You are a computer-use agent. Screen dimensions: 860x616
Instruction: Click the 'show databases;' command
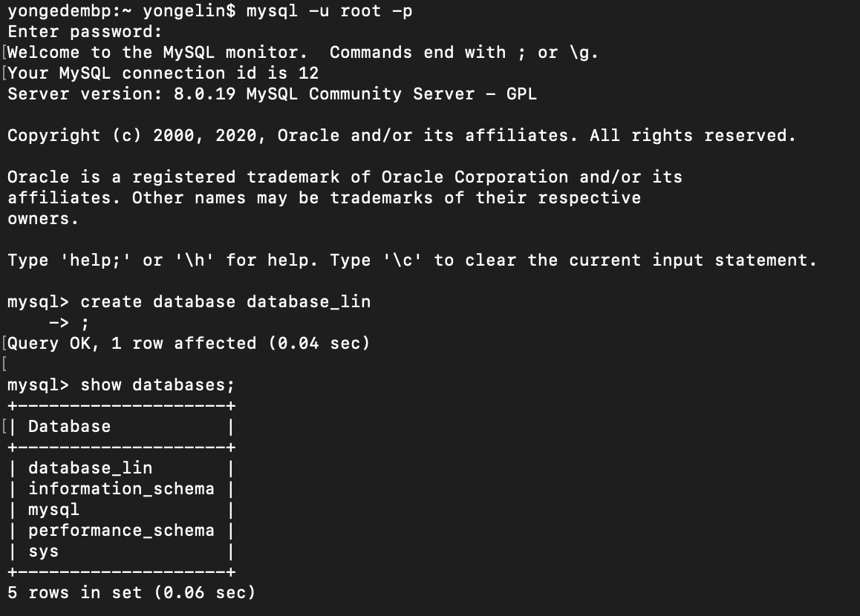157,385
